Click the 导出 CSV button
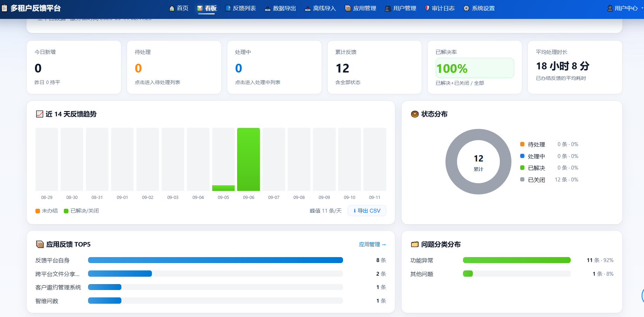 click(x=367, y=211)
